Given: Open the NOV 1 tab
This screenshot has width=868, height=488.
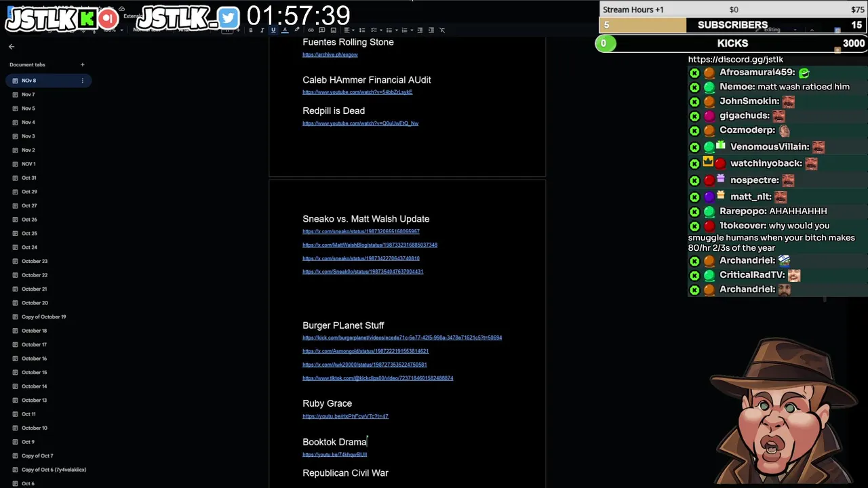Looking at the screenshot, I should point(28,164).
